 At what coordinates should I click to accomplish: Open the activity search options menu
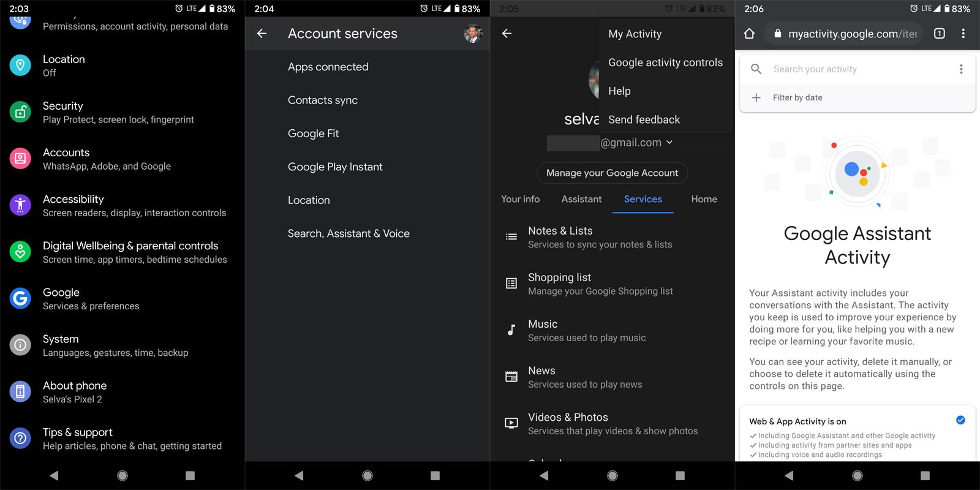pos(961,69)
